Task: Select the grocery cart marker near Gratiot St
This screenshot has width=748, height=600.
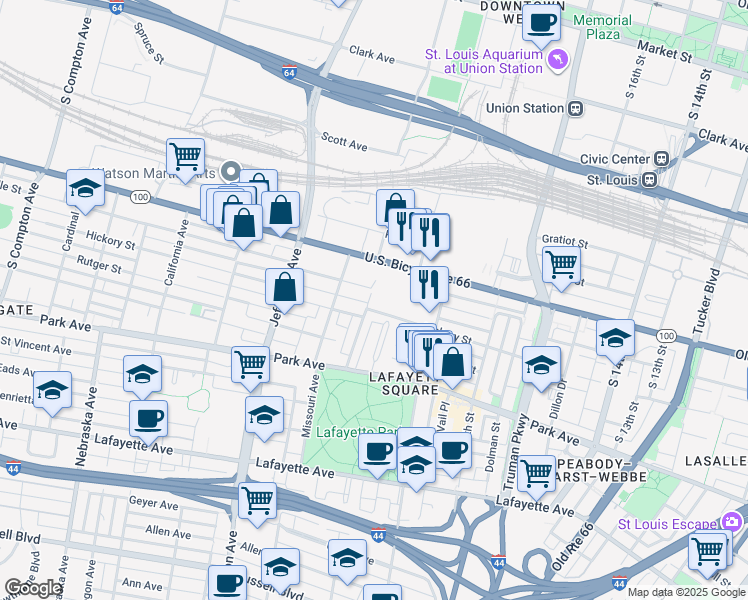Action: 561,264
